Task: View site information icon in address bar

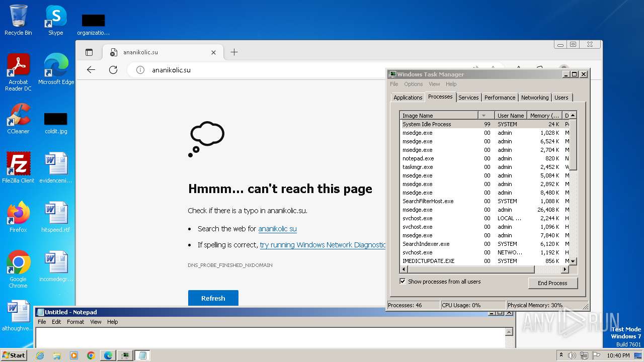Action: (140, 70)
